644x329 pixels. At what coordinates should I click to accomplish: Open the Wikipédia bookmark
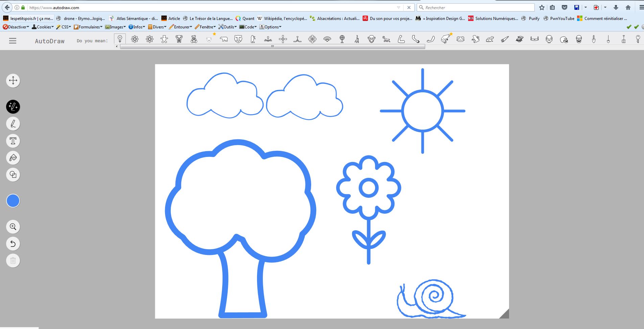click(x=282, y=19)
